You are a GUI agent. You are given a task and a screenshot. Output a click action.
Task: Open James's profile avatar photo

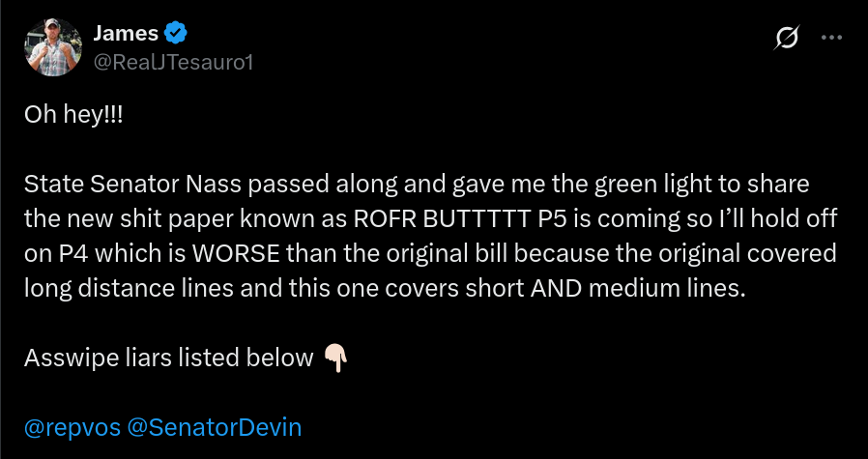tap(53, 47)
